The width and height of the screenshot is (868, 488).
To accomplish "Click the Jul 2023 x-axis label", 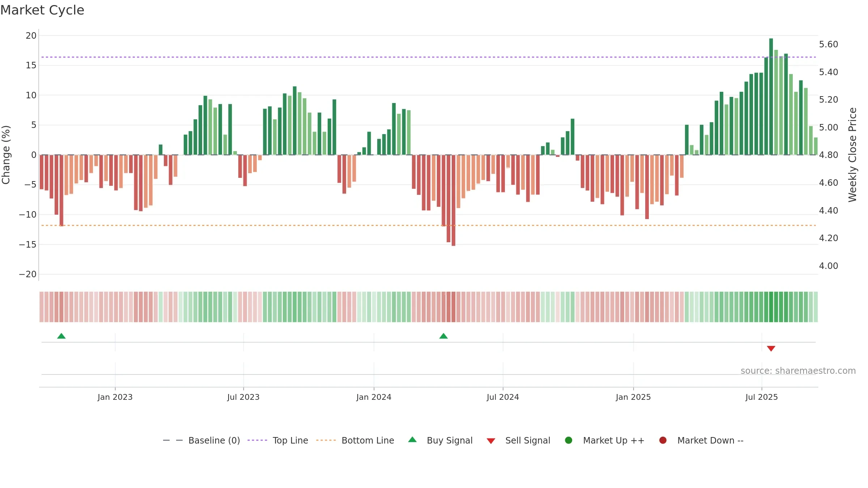I will 243,397.
